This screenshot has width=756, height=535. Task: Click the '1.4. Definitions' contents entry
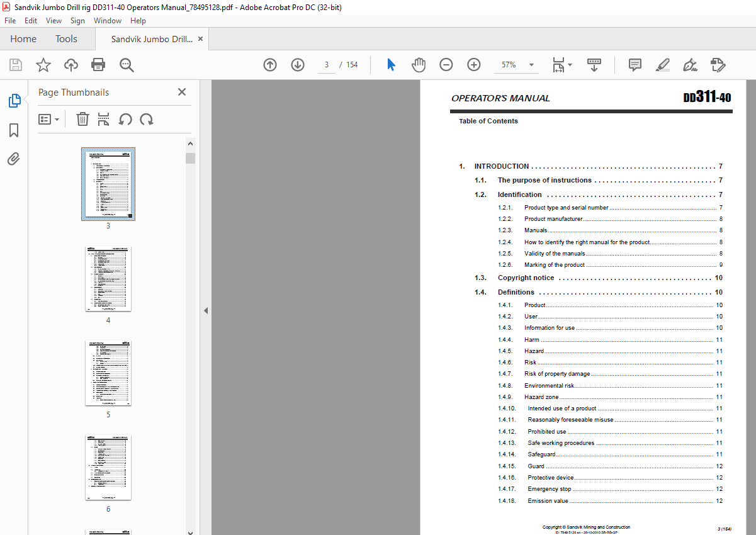click(599, 292)
